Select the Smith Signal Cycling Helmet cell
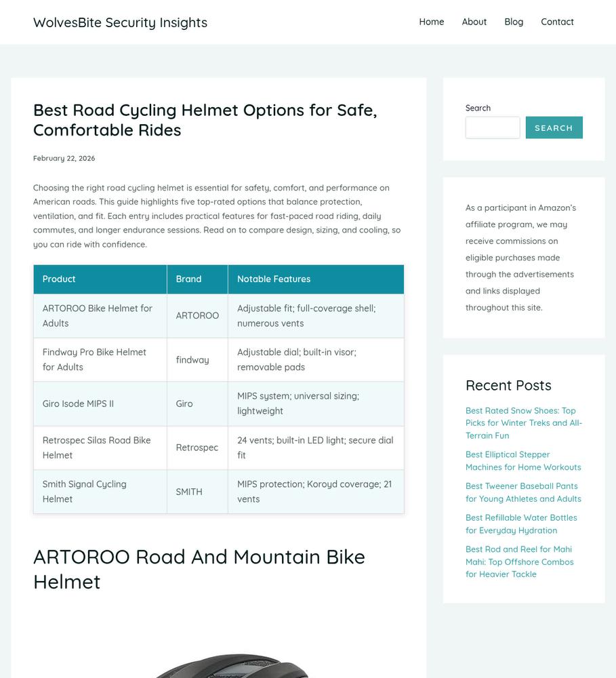This screenshot has height=678, width=616. 100,492
